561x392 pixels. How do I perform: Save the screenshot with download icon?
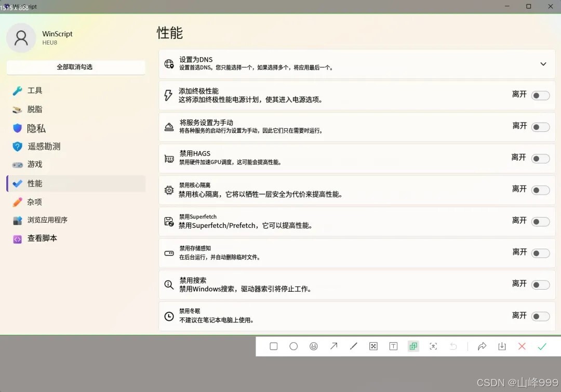coord(502,346)
